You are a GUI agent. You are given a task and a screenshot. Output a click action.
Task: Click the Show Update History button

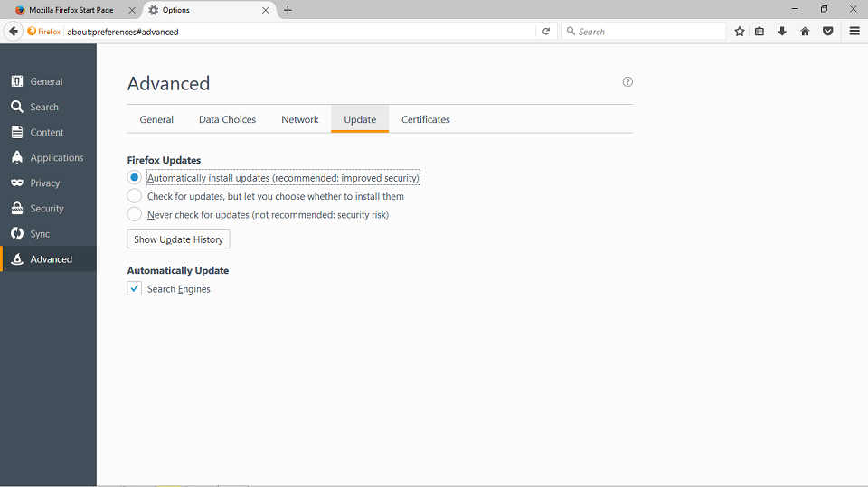coord(178,239)
